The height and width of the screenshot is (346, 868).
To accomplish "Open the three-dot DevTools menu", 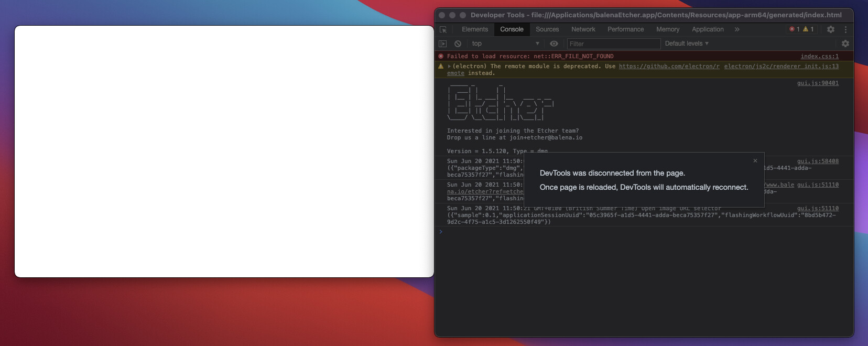I will coord(845,29).
